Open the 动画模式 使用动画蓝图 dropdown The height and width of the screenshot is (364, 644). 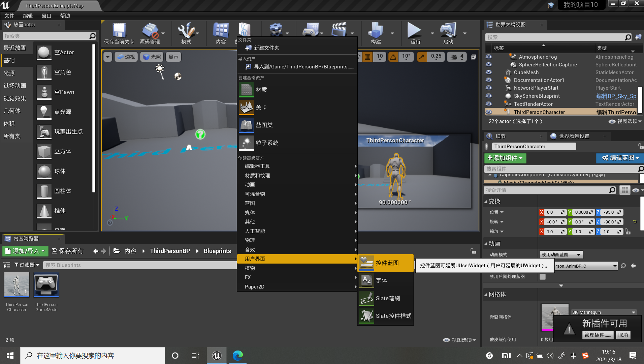point(561,254)
